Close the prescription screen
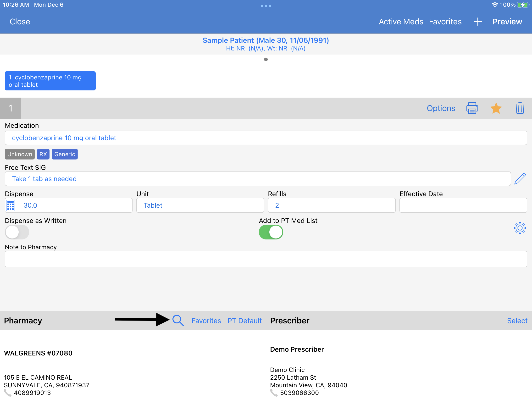 click(x=20, y=22)
